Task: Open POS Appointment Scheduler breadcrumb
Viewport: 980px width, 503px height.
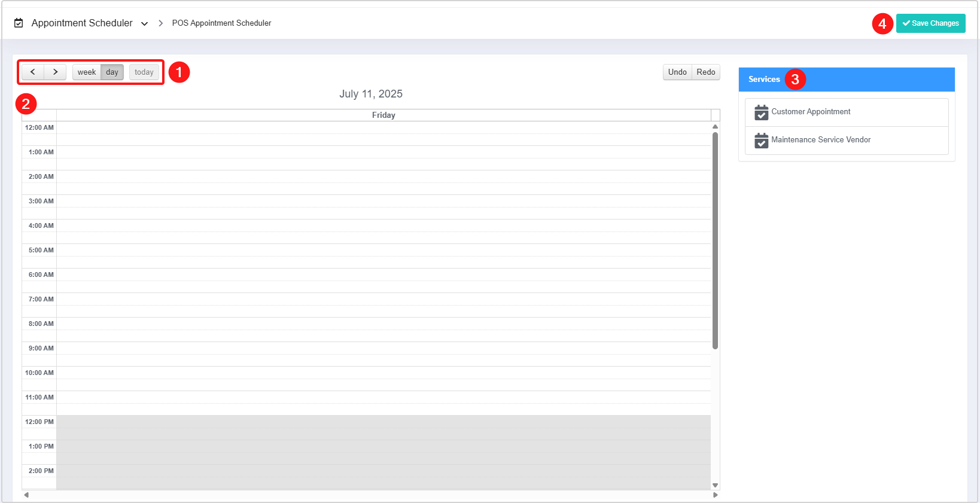Action: click(221, 23)
